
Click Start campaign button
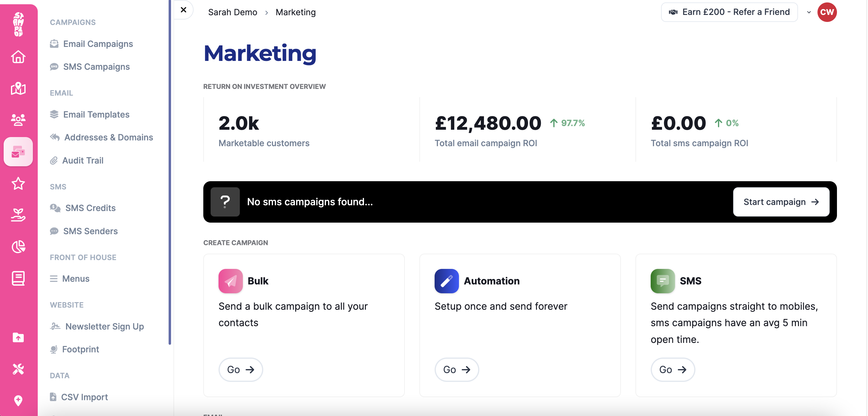tap(781, 202)
